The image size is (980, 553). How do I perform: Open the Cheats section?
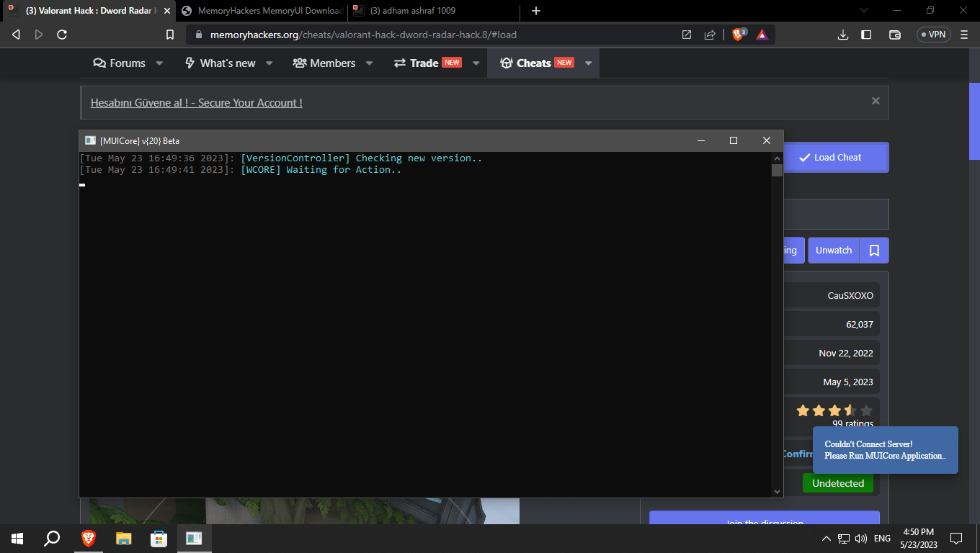[536, 63]
